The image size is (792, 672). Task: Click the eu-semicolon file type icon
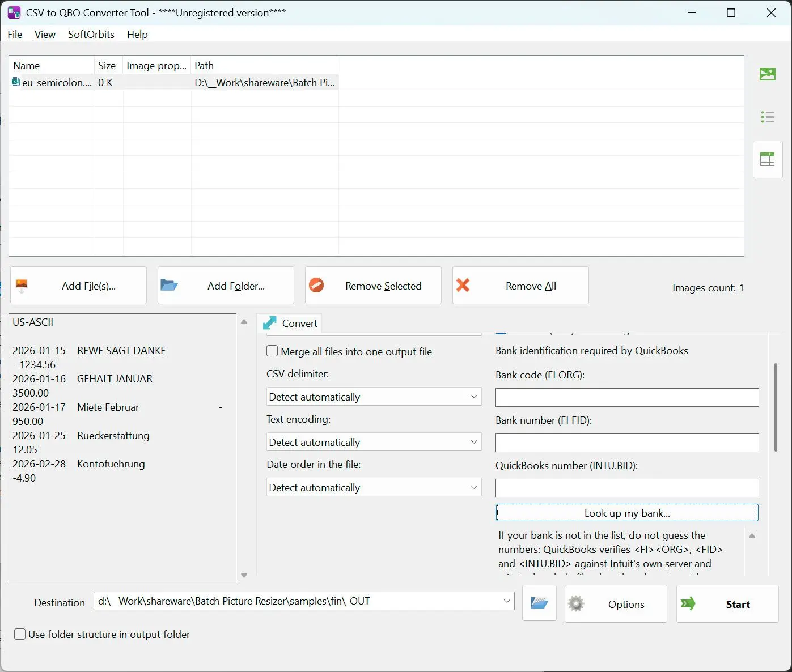[x=16, y=82]
